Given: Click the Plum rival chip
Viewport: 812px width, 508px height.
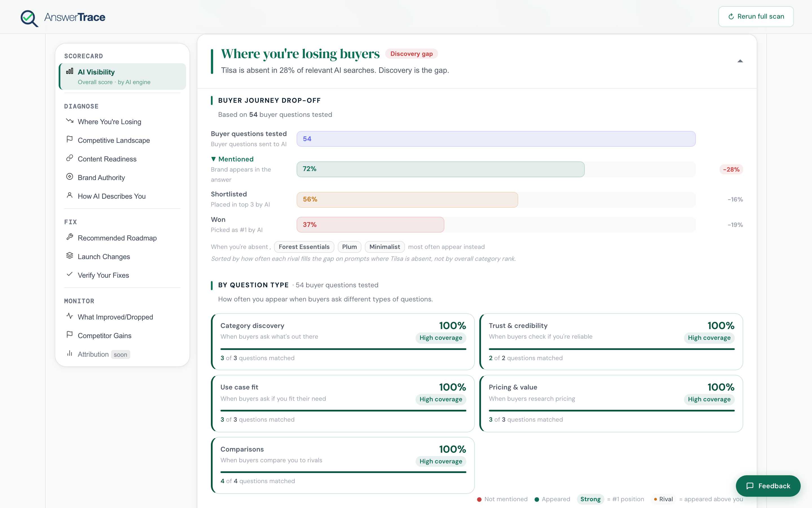Looking at the screenshot, I should tap(349, 247).
